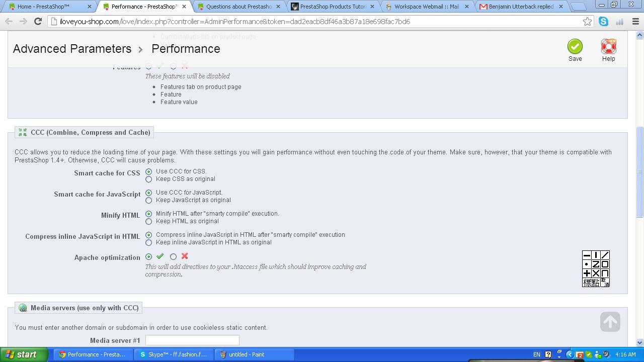Screen dimensions: 644x362
Task: Click the speaker volume tray icon
Action: 606,354
